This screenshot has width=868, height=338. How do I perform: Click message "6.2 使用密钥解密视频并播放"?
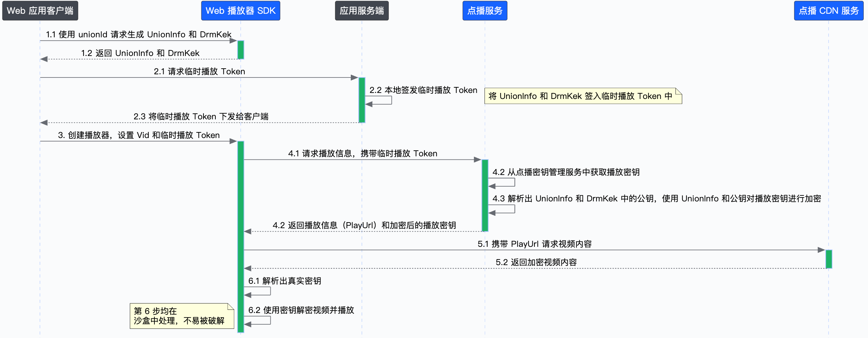301,310
